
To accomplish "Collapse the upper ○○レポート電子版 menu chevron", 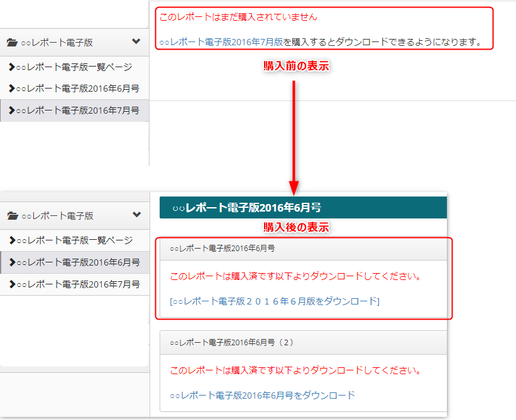I will (136, 41).
